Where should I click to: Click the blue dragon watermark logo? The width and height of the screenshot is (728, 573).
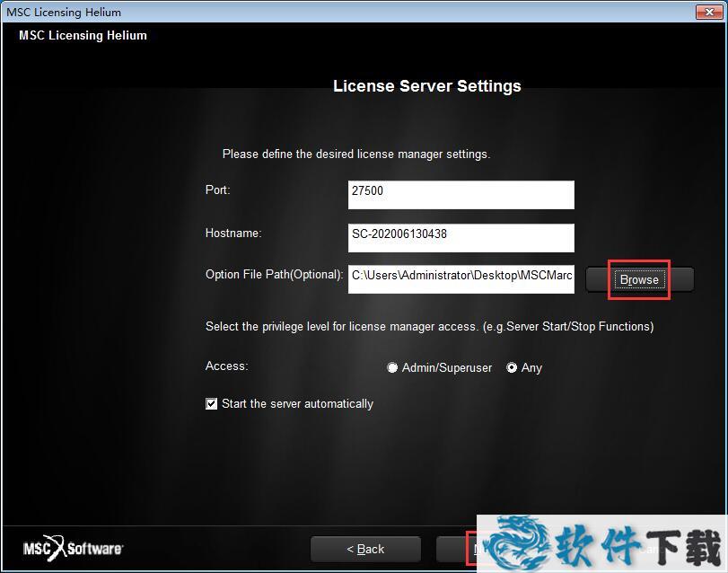519,544
